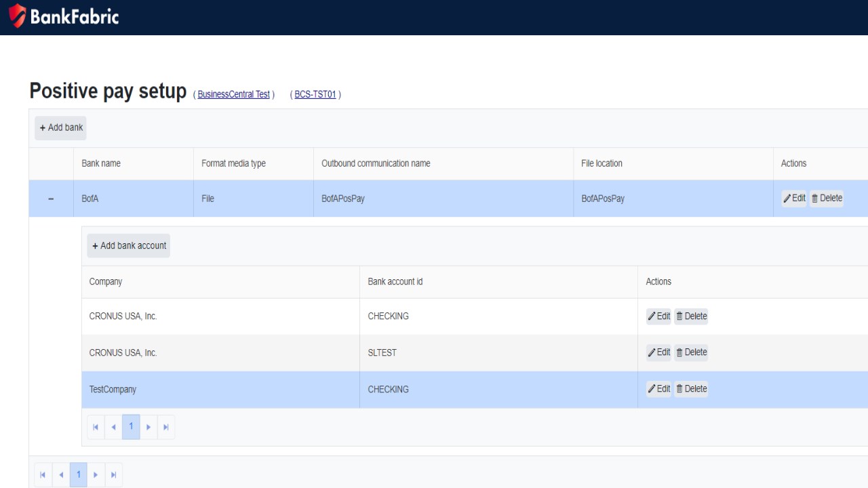Go to previous page of bank accounts pager

[113, 427]
